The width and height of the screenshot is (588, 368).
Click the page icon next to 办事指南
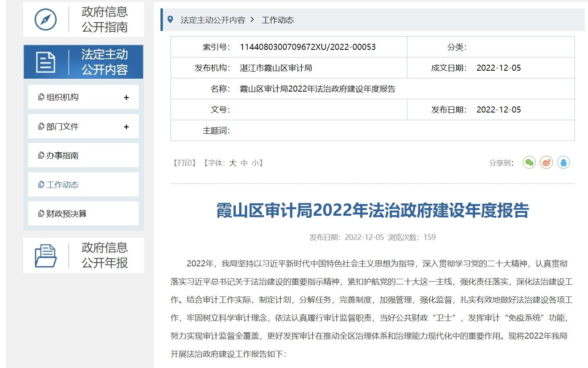[41, 155]
